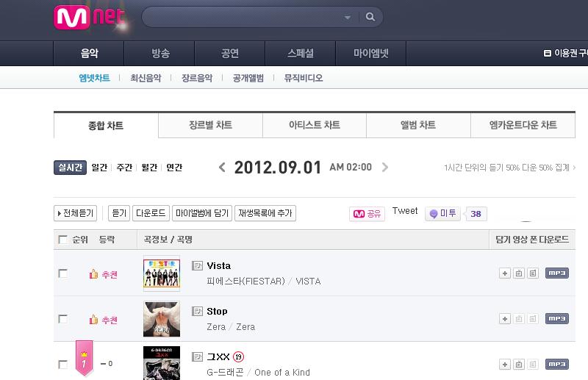Tick the checkbox for Vista

[x=63, y=273]
